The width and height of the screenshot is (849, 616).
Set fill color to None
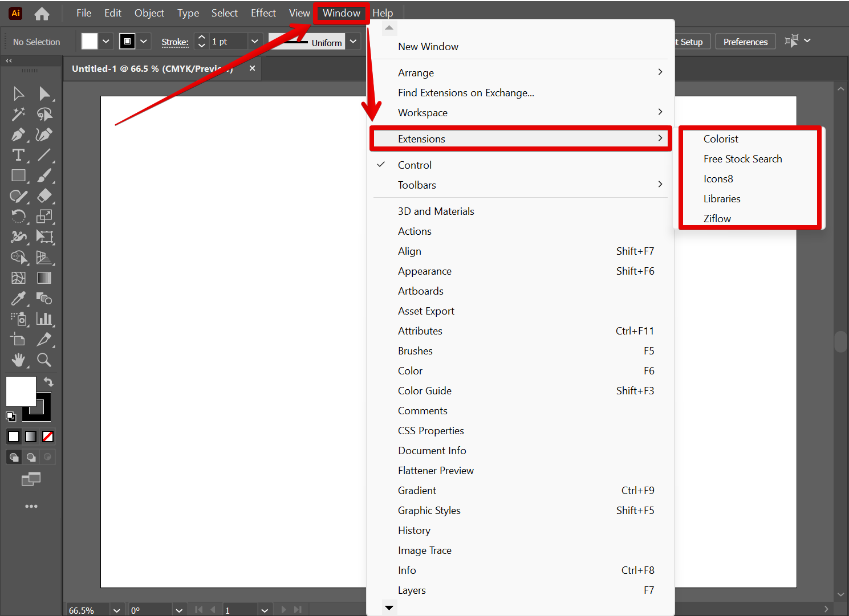point(48,436)
